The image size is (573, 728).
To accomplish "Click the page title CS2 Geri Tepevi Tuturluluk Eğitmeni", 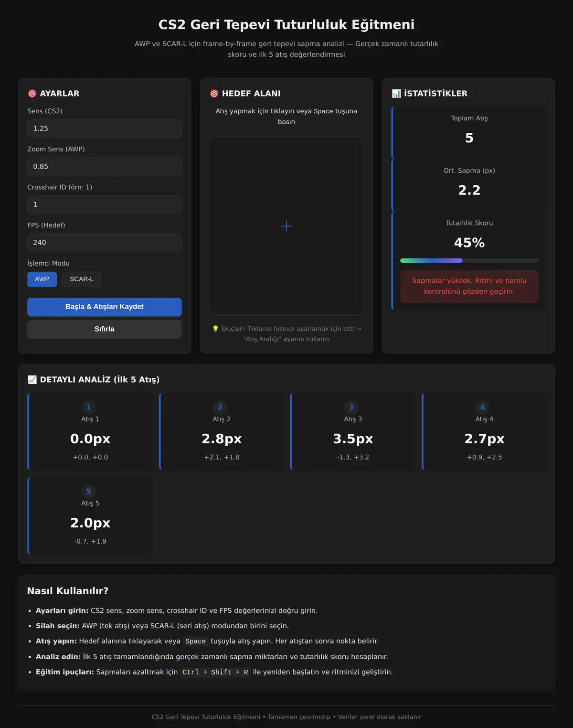I will [x=286, y=24].
